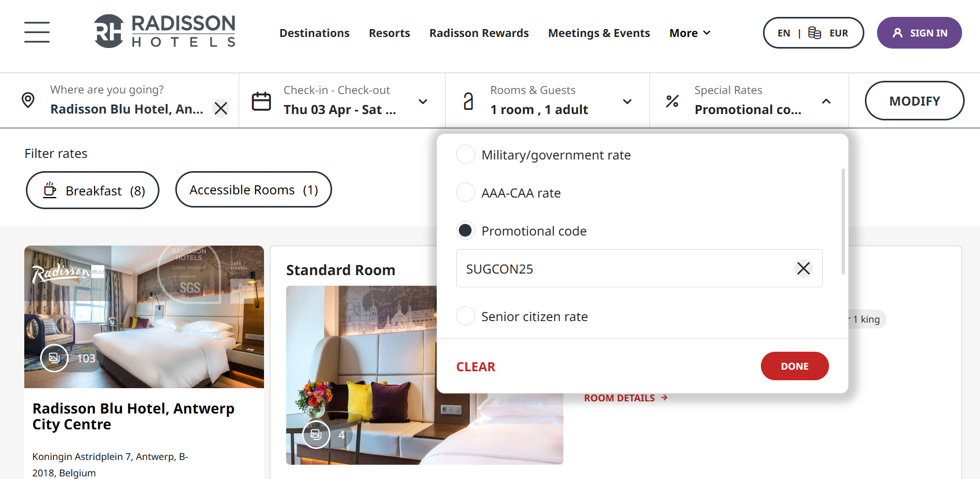Click the SIGN IN button

click(919, 33)
